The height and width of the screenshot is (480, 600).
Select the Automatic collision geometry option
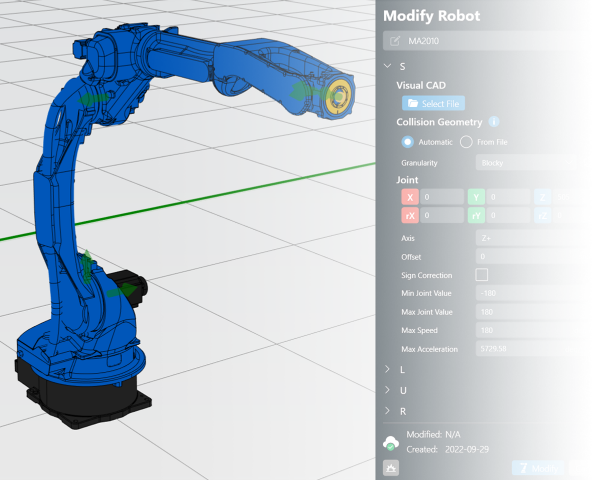click(x=408, y=142)
